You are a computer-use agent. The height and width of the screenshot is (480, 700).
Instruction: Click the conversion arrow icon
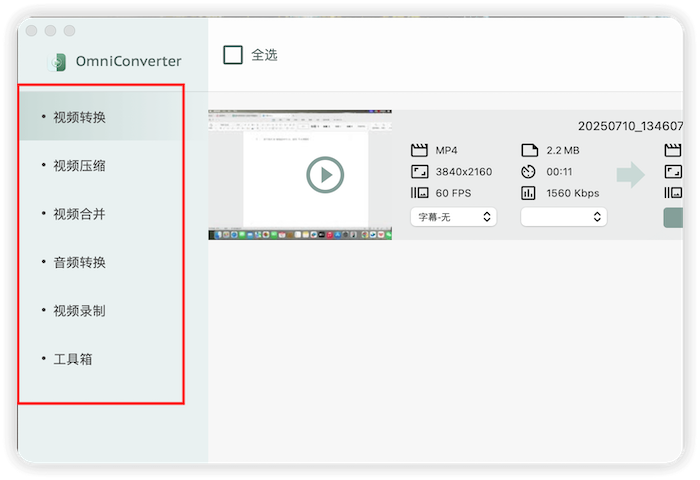(630, 175)
